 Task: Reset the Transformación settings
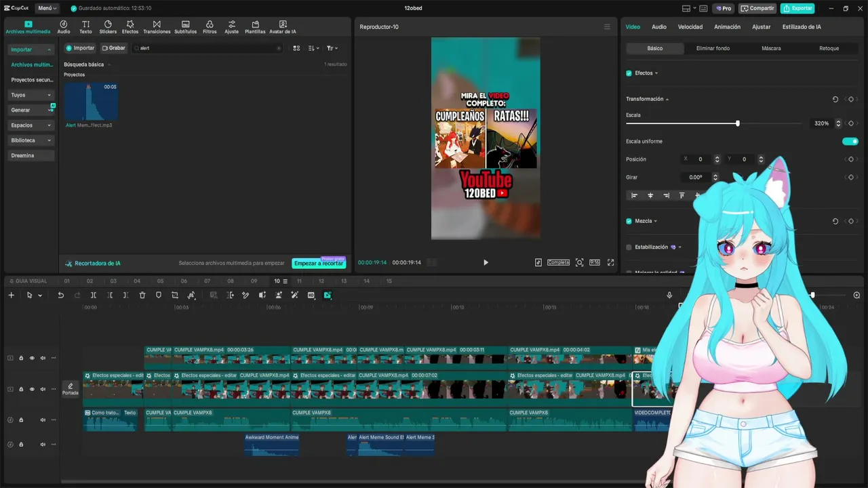[x=835, y=99]
